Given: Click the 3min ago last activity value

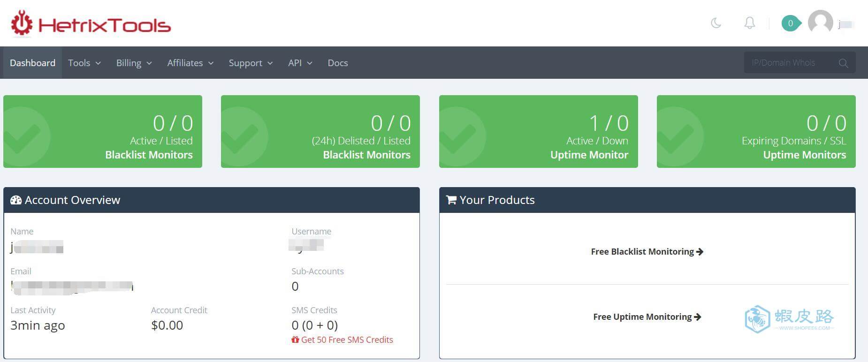Looking at the screenshot, I should click(x=38, y=325).
